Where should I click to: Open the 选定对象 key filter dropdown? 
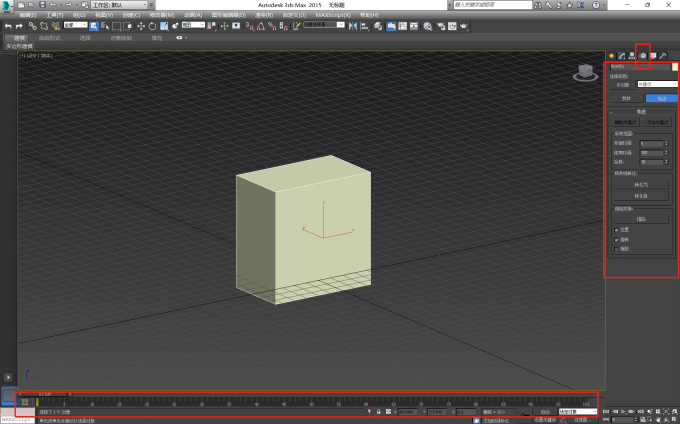tap(578, 412)
